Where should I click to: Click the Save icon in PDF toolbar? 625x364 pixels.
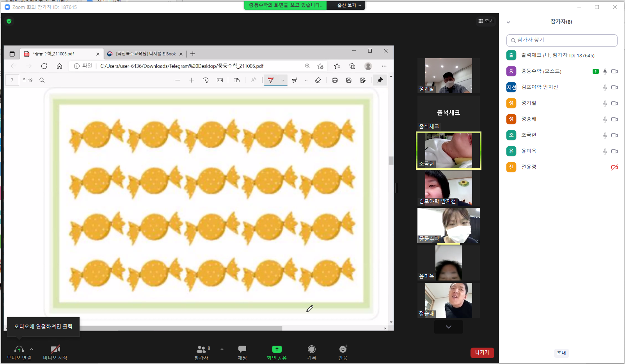pos(349,80)
